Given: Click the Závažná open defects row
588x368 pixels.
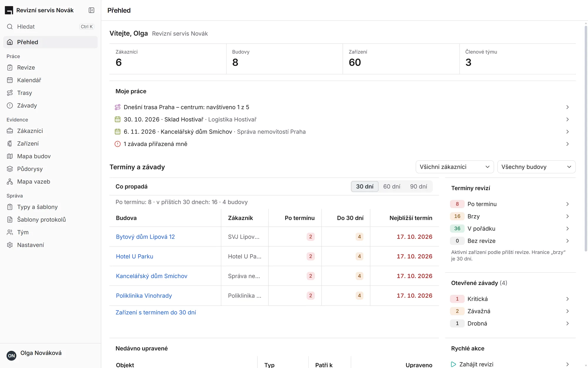Looking at the screenshot, I should 510,311.
